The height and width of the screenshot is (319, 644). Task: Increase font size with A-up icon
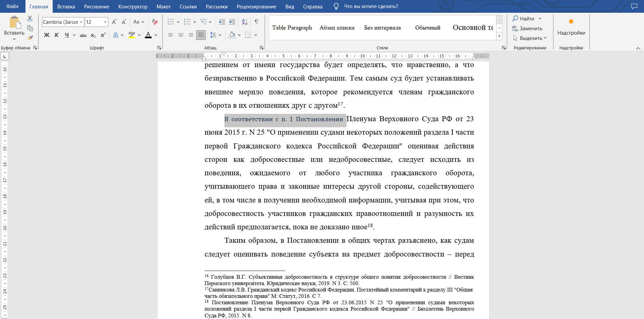[114, 22]
